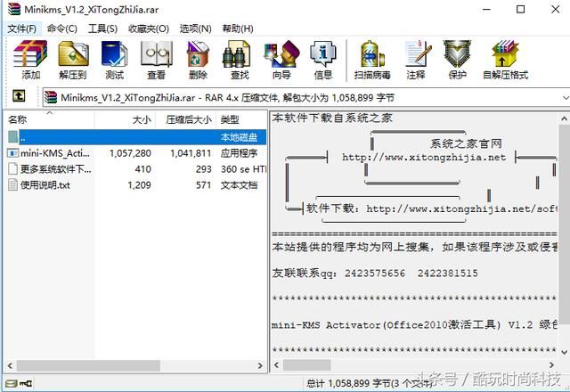Screen dimensions: 570x392
Task: Click the 使用说明.txt document icon
Action: (13, 184)
